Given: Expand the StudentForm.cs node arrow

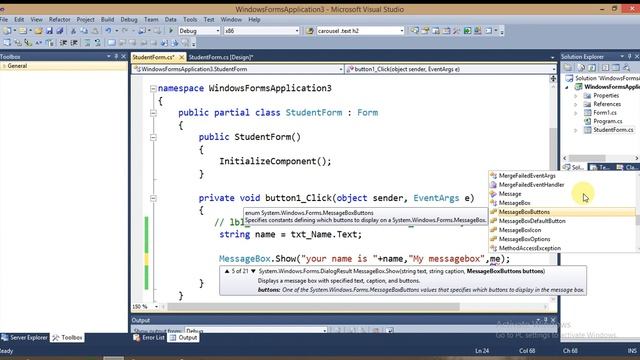Looking at the screenshot, I should coord(576,130).
